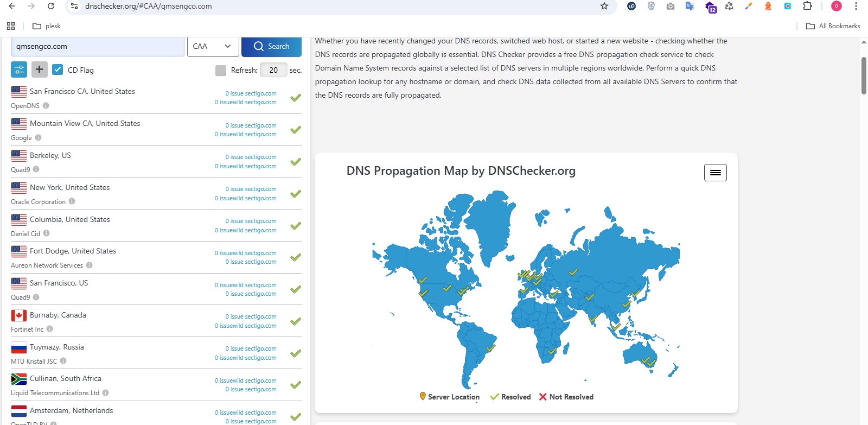
Task: Open the plesk bookmark folder
Action: tap(47, 26)
